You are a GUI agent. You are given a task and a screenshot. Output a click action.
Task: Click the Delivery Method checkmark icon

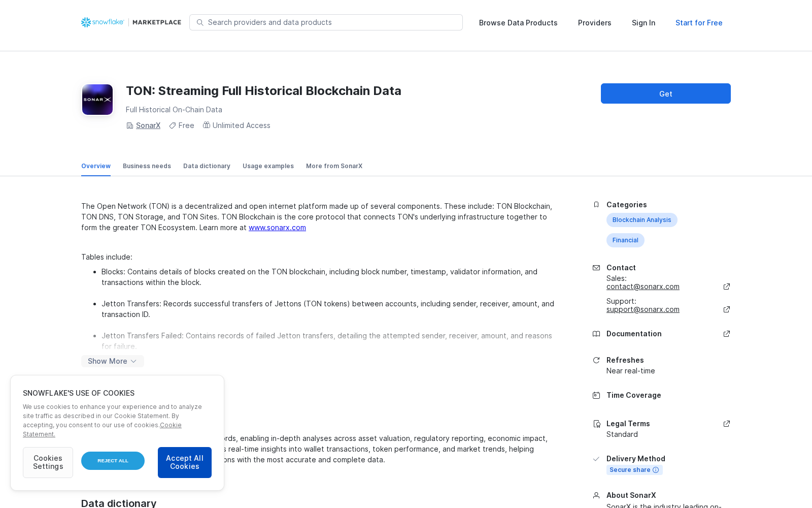tap(596, 459)
